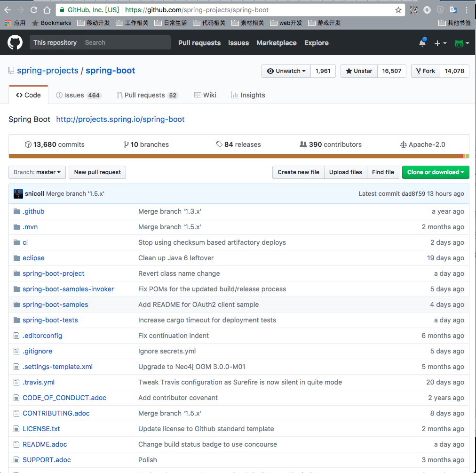476x473 pixels.
Task: Expand the Branch: master dropdown
Action: click(x=37, y=172)
